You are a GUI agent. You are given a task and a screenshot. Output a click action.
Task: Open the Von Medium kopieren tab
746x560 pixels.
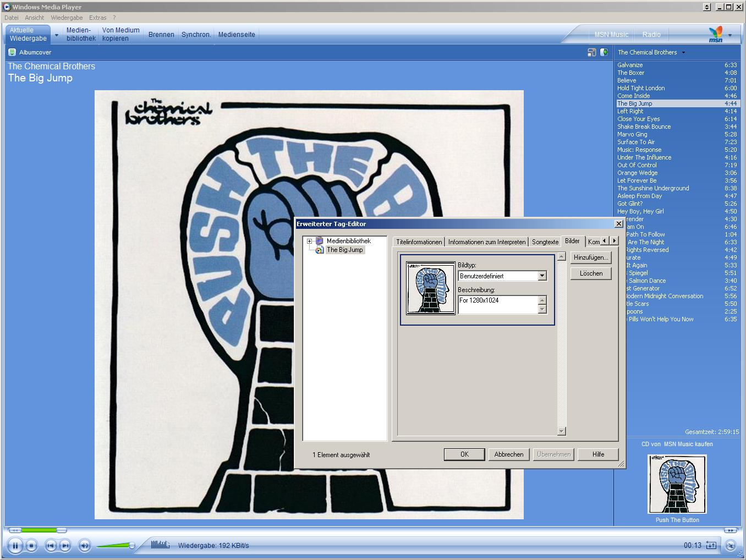[x=120, y=34]
